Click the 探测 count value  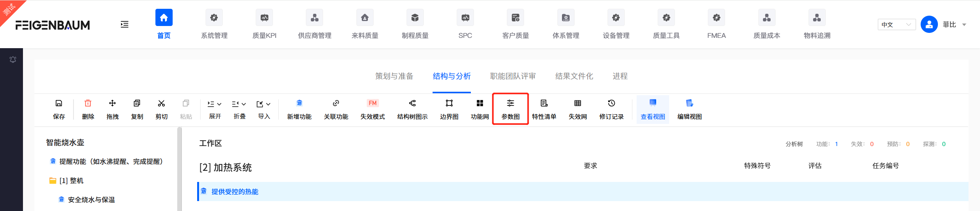pos(944,144)
